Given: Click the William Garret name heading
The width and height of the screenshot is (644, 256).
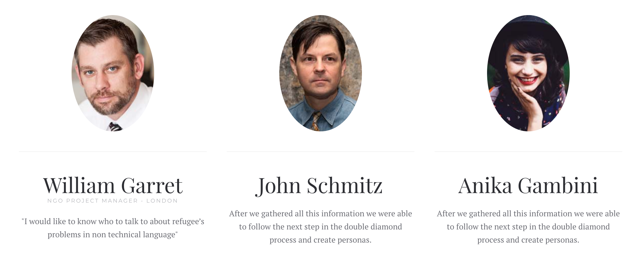Looking at the screenshot, I should point(113,186).
